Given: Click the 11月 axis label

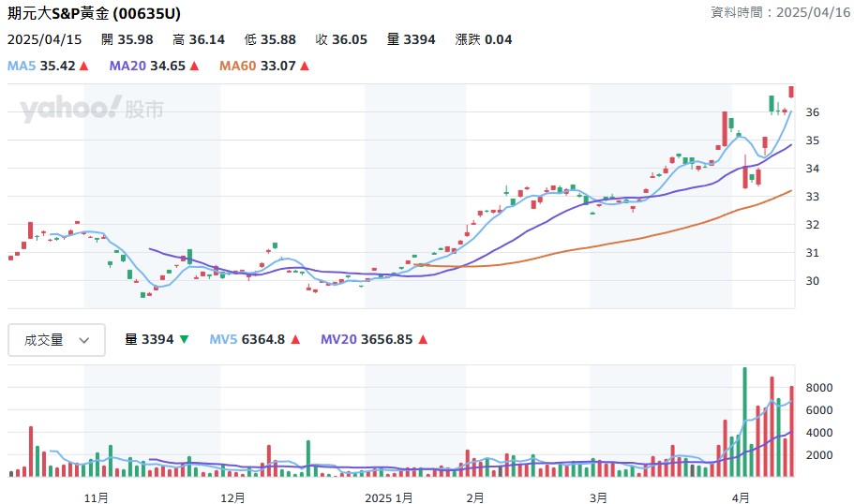Looking at the screenshot, I should pyautogui.click(x=97, y=498).
